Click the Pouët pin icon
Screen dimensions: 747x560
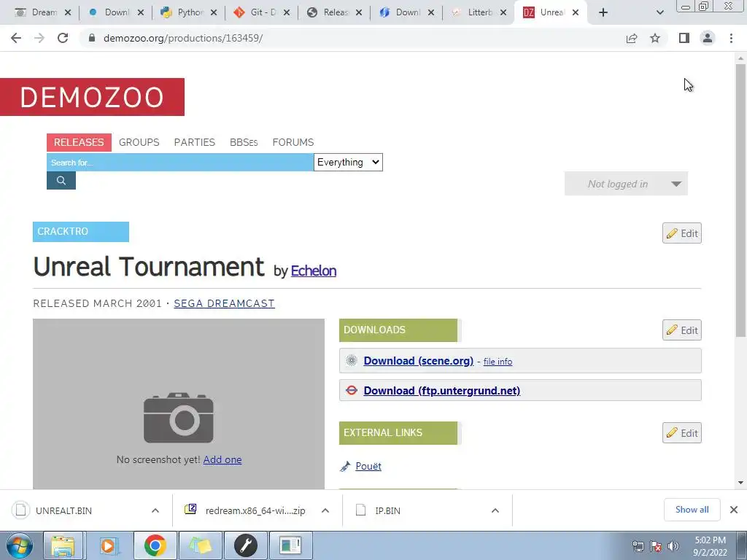point(345,466)
